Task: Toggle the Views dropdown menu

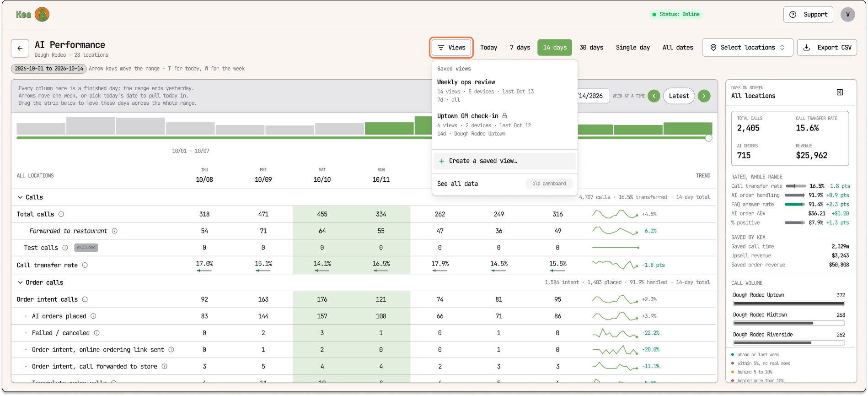Action: coord(451,48)
